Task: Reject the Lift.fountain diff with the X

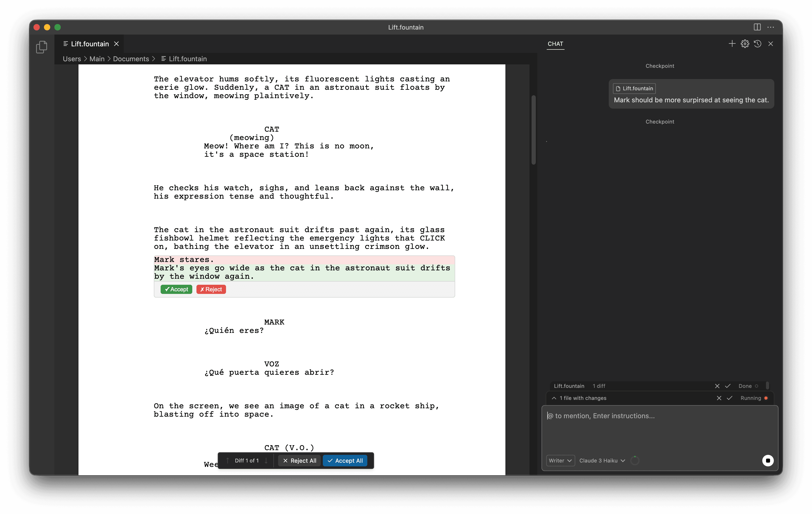Action: coord(717,386)
